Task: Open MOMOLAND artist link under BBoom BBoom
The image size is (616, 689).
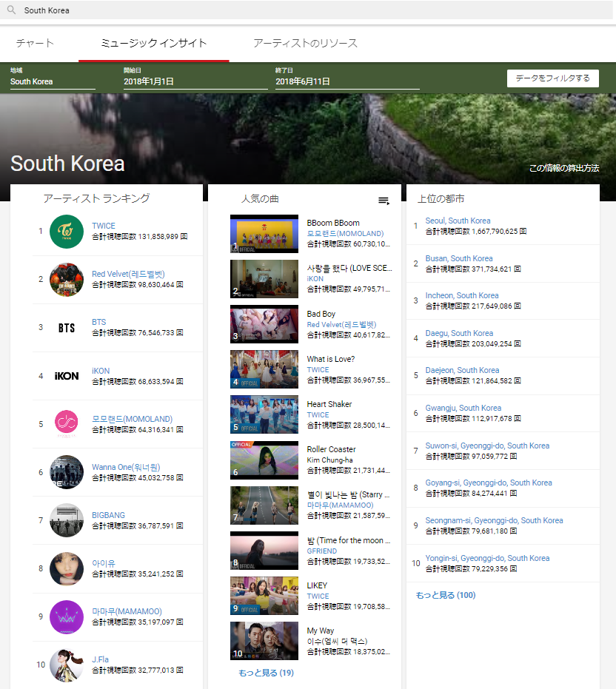Action: pos(345,233)
